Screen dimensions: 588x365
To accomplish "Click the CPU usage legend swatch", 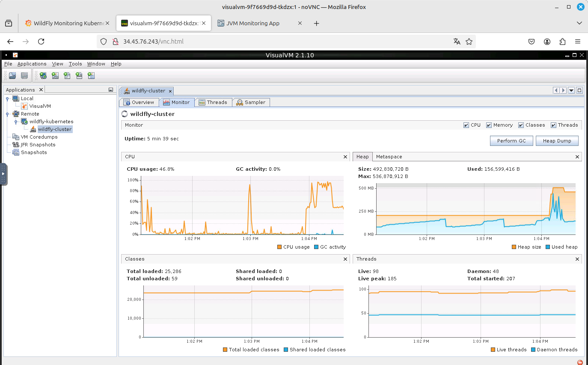I will 279,247.
